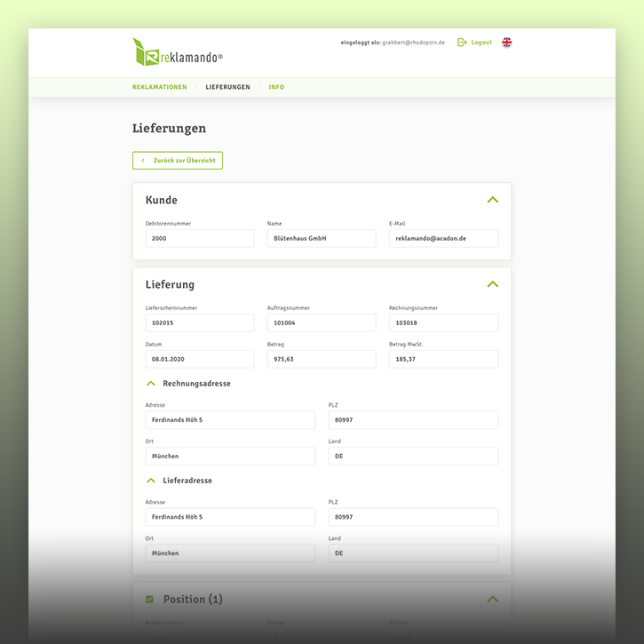Click the Logout link
Screen dimensions: 644x644
(481, 43)
